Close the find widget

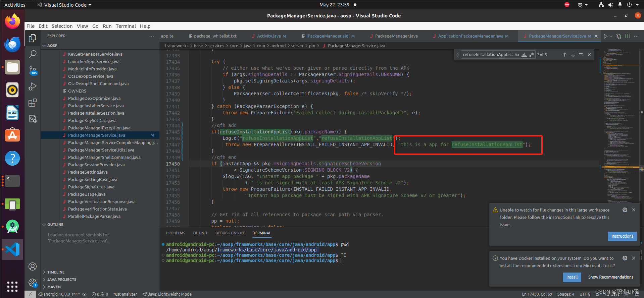pos(589,55)
